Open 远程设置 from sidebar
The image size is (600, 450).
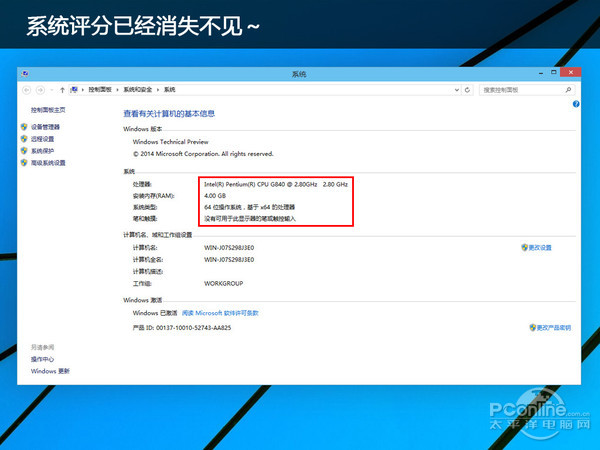coord(42,139)
